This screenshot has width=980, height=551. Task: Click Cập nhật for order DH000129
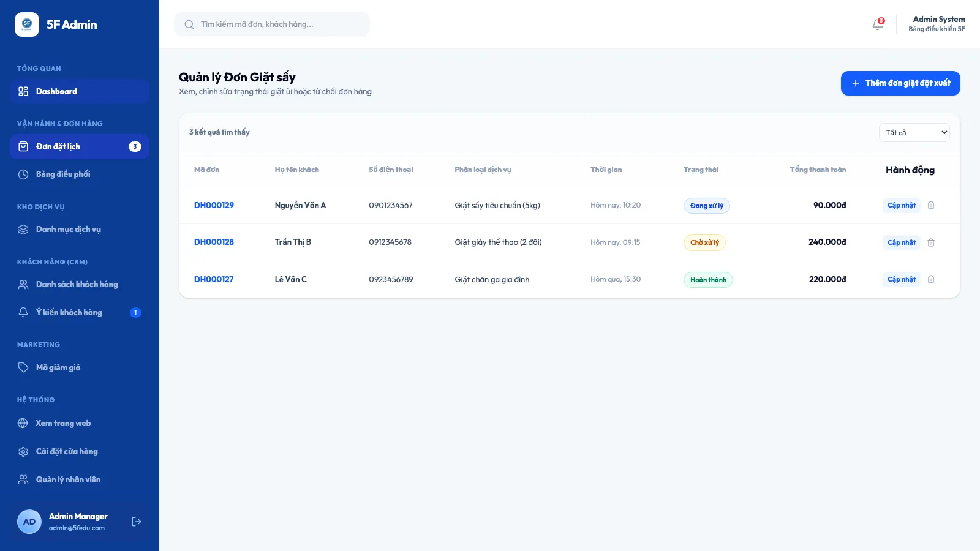point(902,205)
